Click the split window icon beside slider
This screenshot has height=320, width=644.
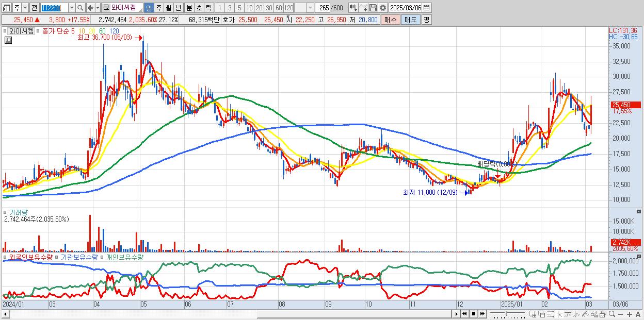(533, 314)
